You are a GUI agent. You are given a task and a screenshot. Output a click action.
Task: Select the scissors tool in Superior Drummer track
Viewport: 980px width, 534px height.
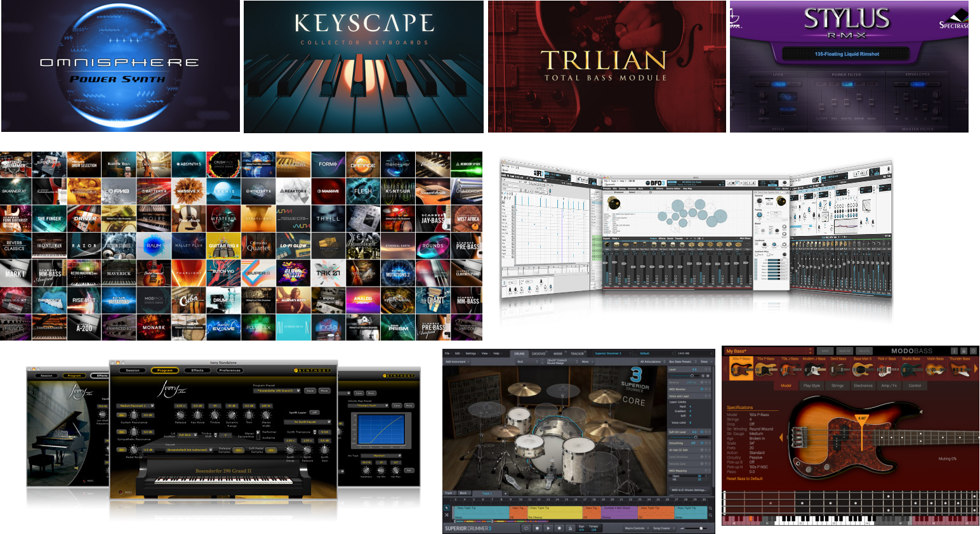coord(447,515)
